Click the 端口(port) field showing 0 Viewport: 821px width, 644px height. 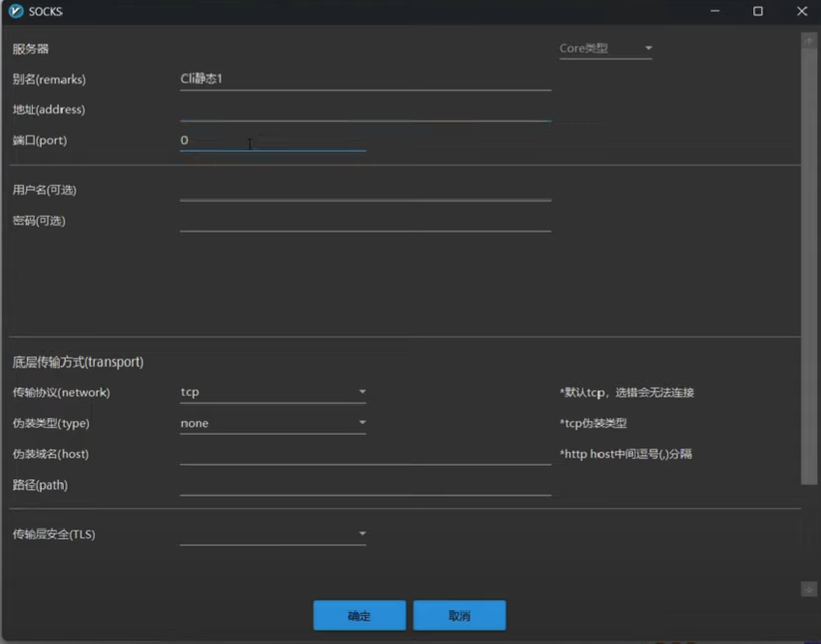coord(272,140)
